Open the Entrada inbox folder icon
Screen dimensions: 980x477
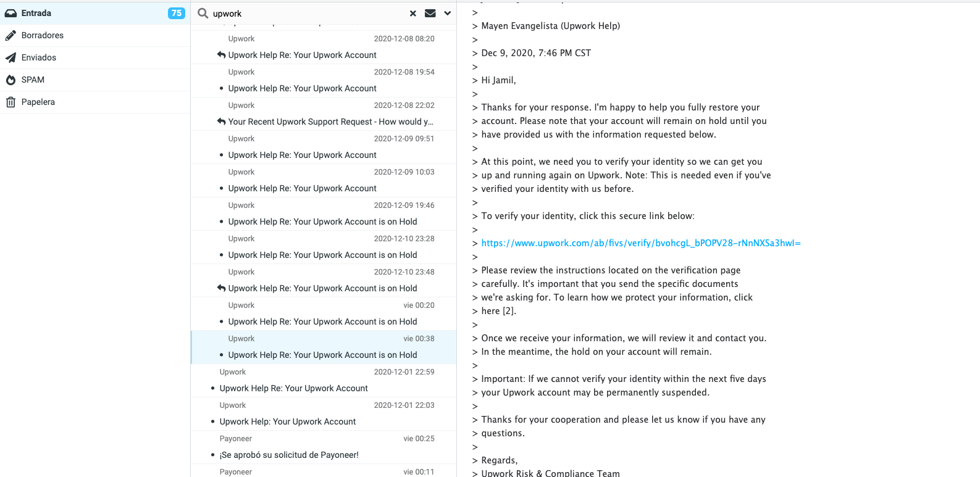click(x=10, y=13)
